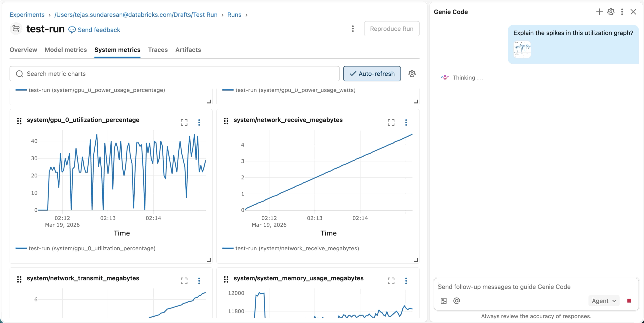Click the Send feedback speech bubble icon
Image resolution: width=644 pixels, height=323 pixels.
[x=72, y=29]
